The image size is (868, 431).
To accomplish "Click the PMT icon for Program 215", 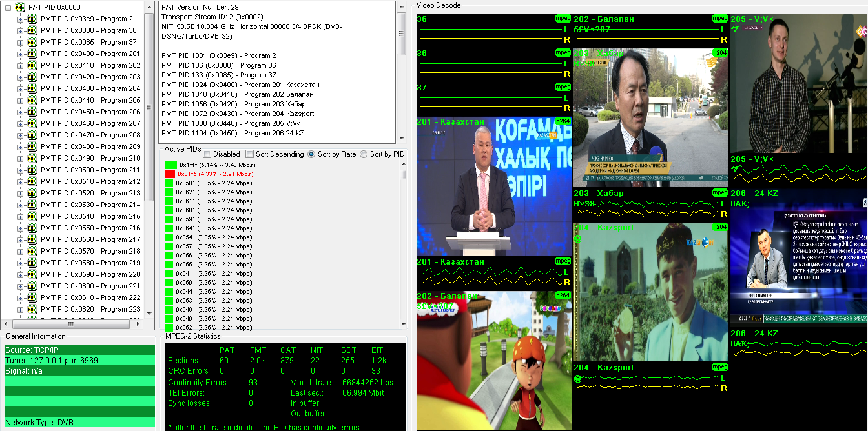I will [32, 216].
